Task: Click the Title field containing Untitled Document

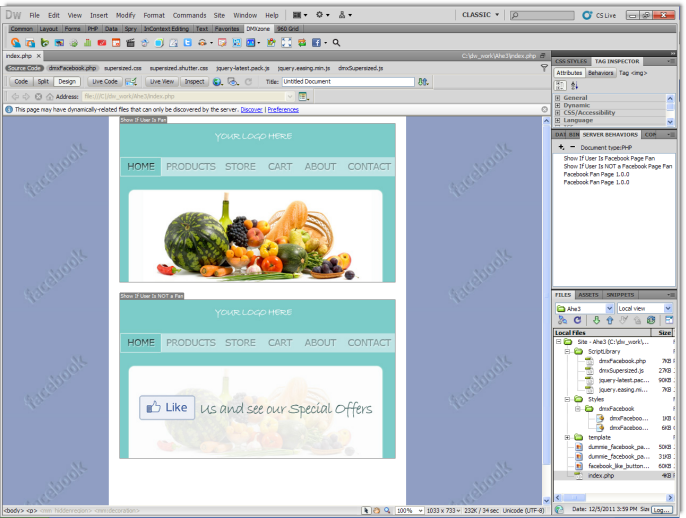Action: coord(348,82)
